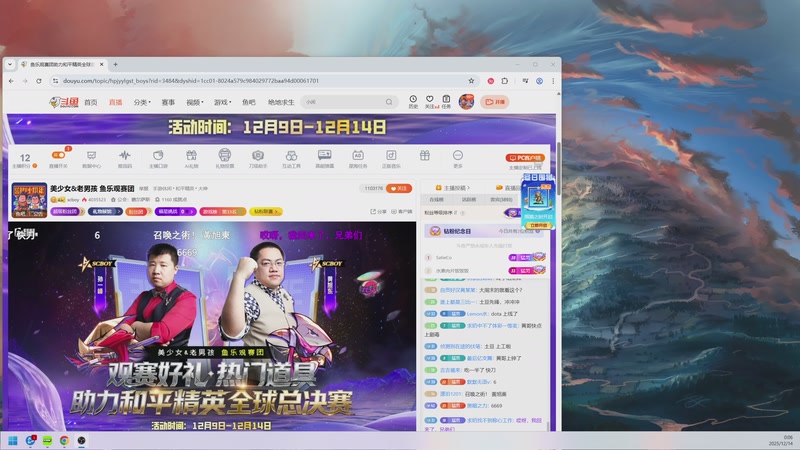Click the streamer room avatar thumbnail

[29, 200]
